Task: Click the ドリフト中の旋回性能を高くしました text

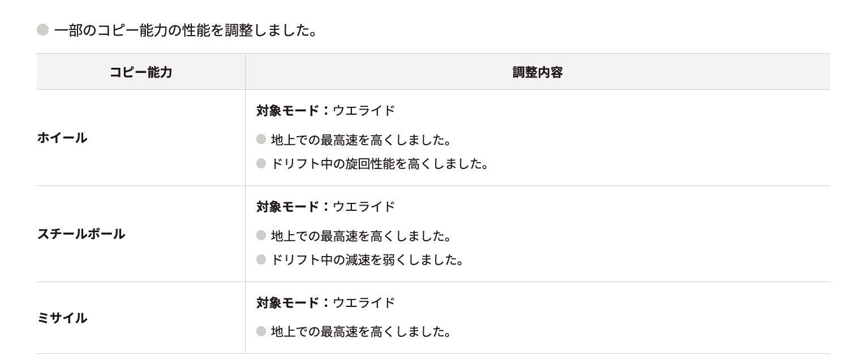Action: 380,164
